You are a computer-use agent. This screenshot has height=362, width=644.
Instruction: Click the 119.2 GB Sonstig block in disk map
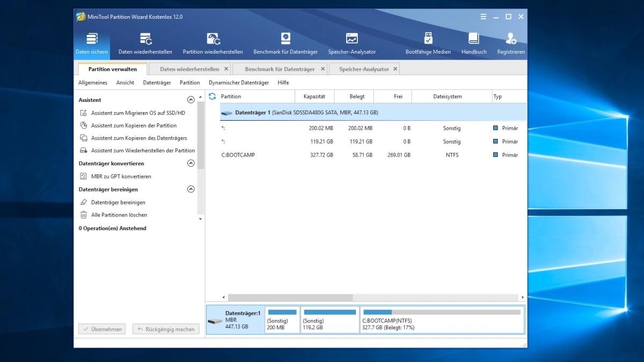(x=330, y=320)
